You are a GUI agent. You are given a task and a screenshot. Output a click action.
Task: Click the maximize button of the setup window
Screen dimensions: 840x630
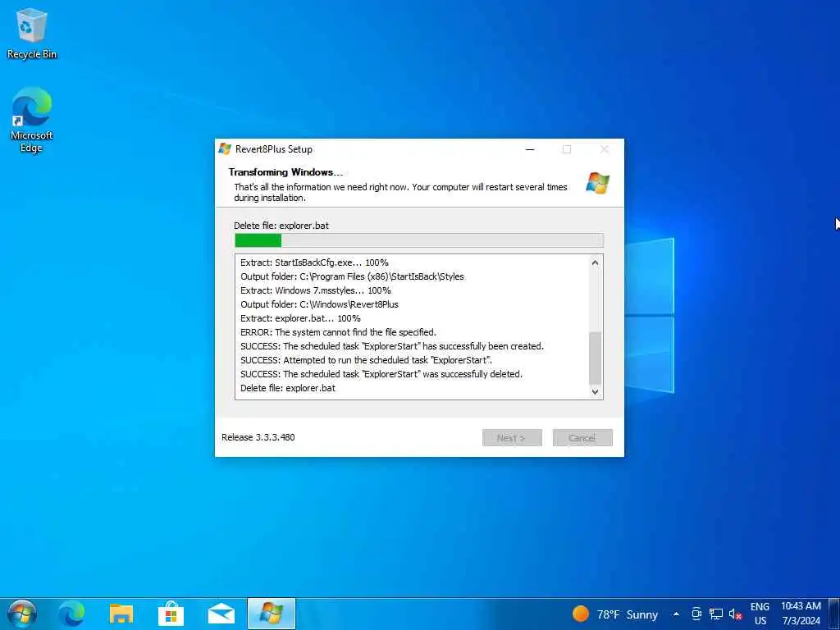coord(567,149)
